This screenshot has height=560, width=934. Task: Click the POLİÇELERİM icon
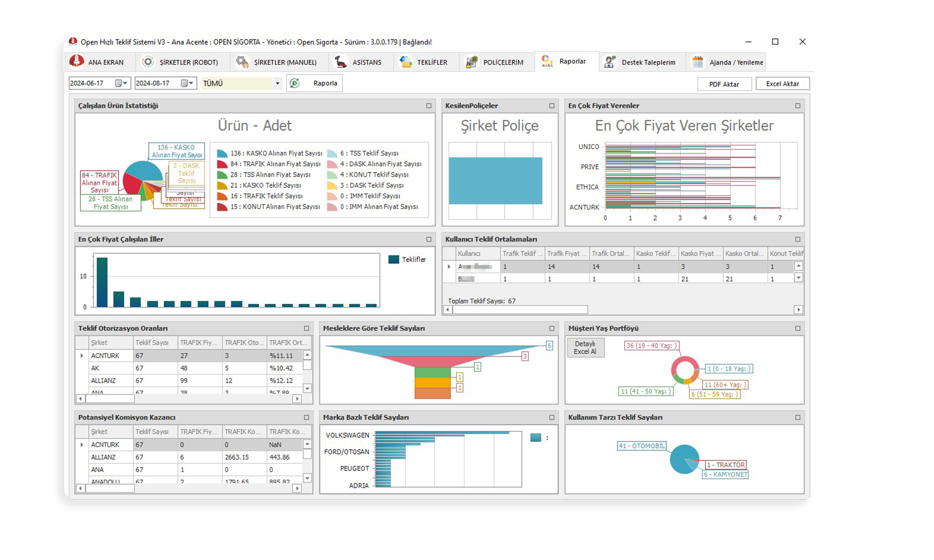tap(472, 62)
